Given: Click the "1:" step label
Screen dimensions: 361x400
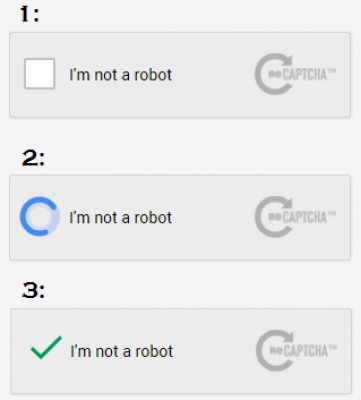Looking at the screenshot, I should (x=30, y=15).
